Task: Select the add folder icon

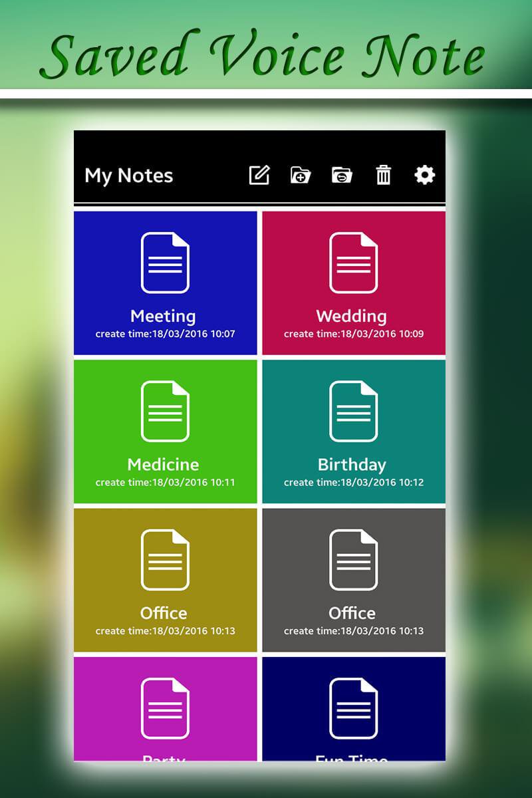Action: pos(301,175)
